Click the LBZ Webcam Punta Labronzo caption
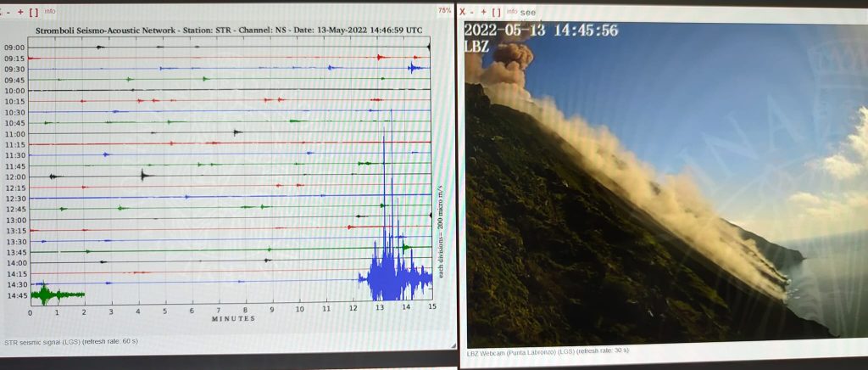The image size is (868, 370). pyautogui.click(x=548, y=350)
